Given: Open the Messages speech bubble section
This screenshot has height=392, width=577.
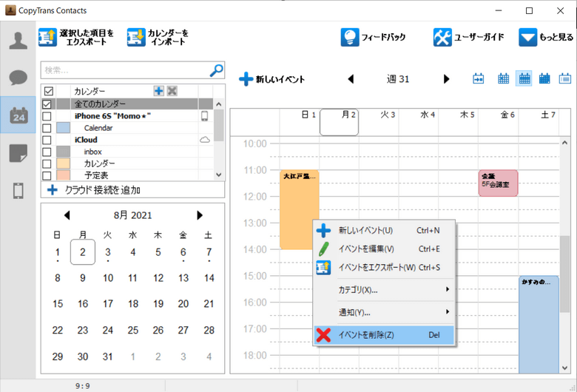Looking at the screenshot, I should click(x=18, y=78).
